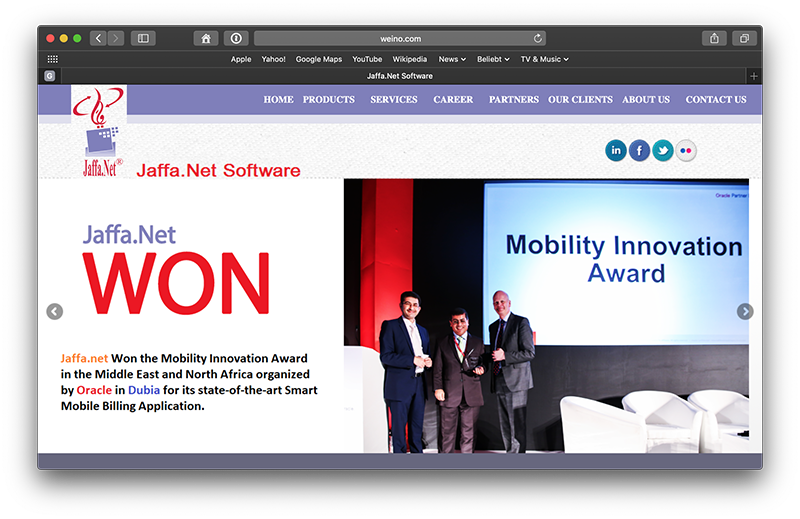Open the Wikipedia bookmark
The image size is (800, 519).
click(410, 59)
